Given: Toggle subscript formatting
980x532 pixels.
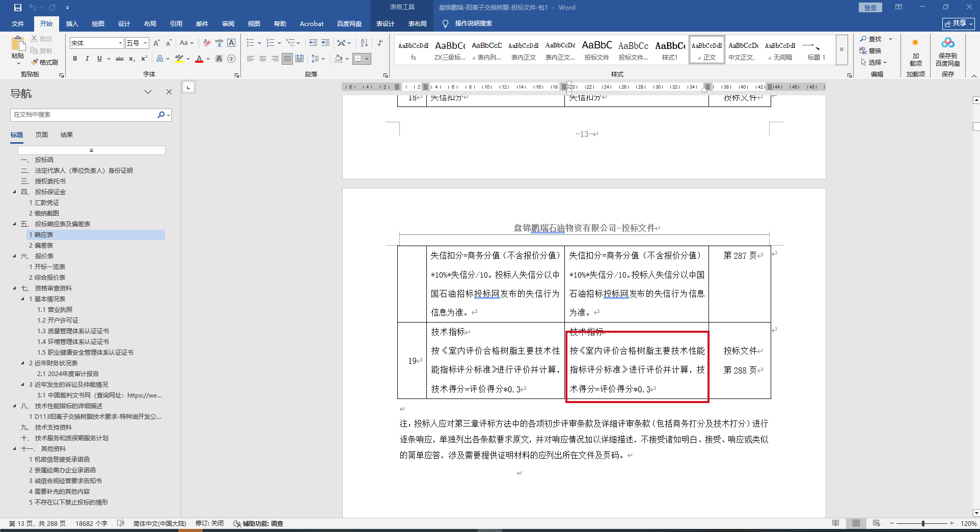Looking at the screenshot, I should (x=132, y=59).
